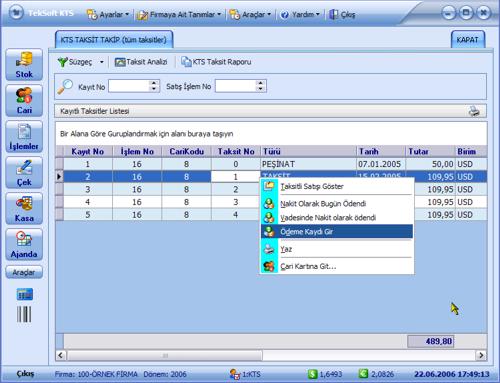Select Ödeme Kaydı Gir from context menu

pyautogui.click(x=337, y=232)
